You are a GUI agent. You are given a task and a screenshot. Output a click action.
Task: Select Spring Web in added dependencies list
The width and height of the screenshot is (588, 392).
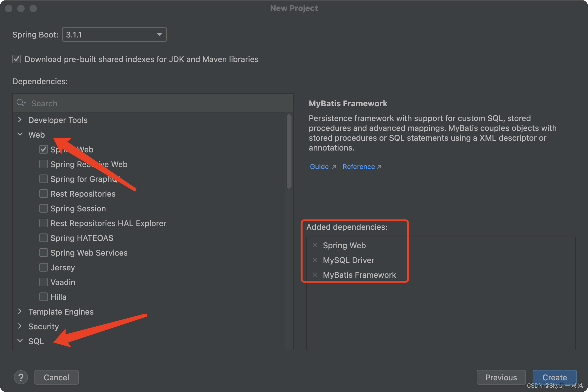click(344, 245)
